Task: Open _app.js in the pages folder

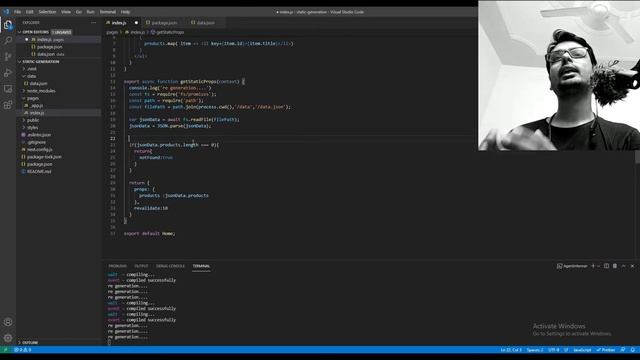Action: click(x=37, y=105)
